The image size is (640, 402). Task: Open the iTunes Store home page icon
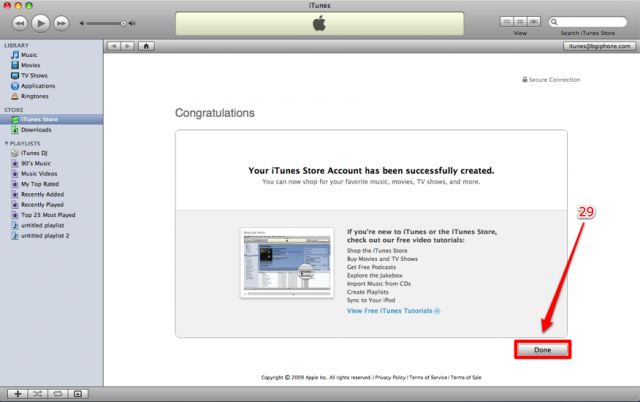point(147,46)
